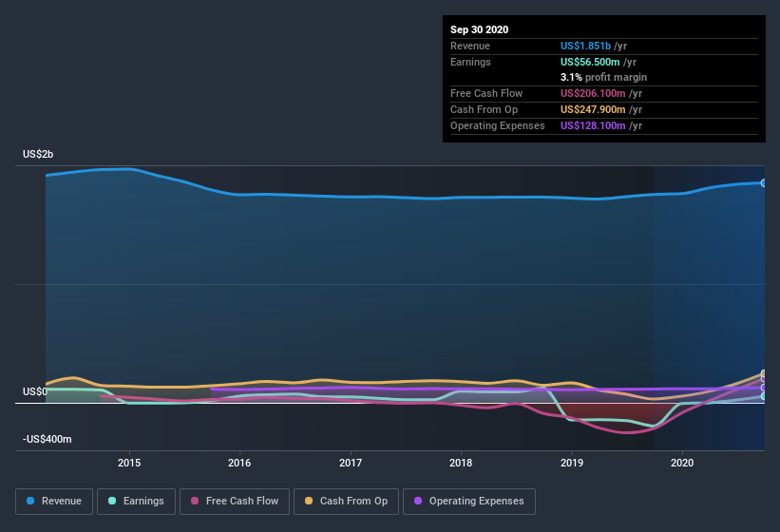Viewport: 780px width, 532px height.
Task: Toggle the Revenue legend button
Action: pos(54,502)
